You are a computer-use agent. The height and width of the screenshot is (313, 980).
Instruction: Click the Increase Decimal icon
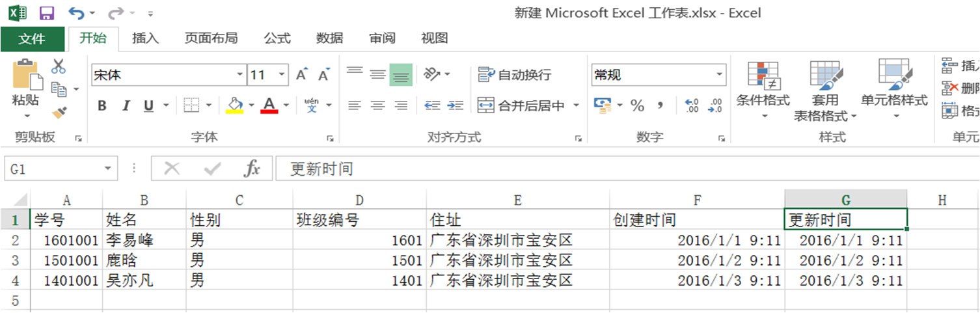pyautogui.click(x=692, y=105)
